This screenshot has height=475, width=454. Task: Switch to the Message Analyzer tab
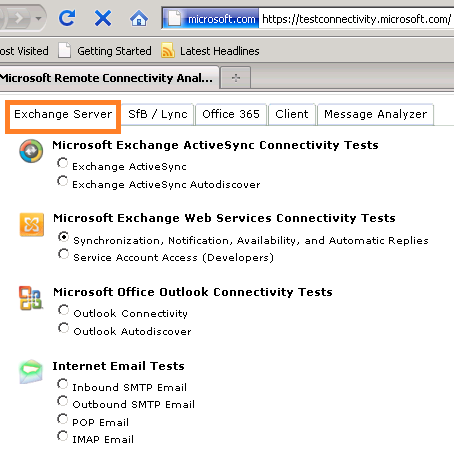(x=375, y=114)
